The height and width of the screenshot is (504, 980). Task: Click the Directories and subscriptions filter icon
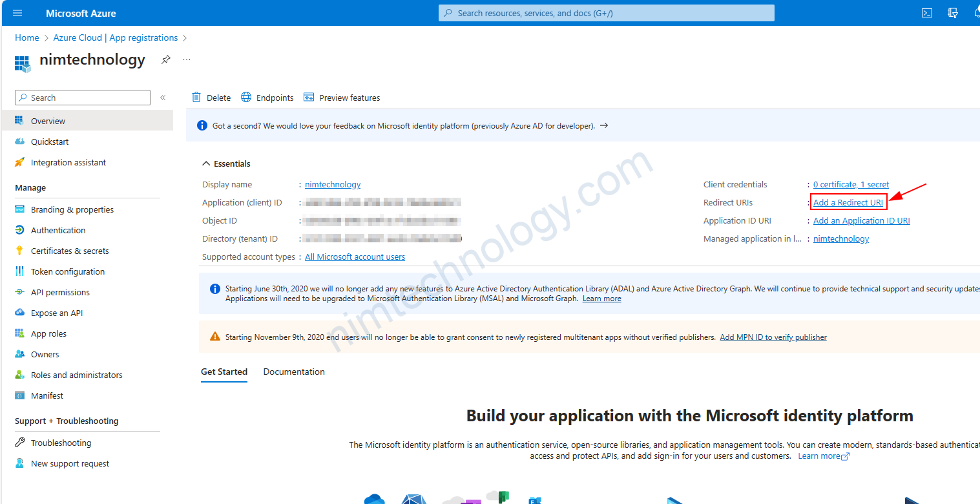point(952,13)
